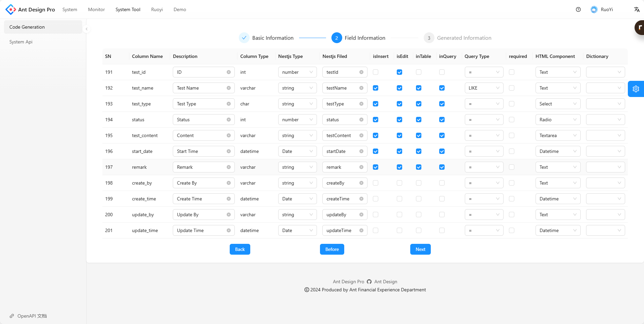Open Nestjs Type dropdown for start_date row
The height and width of the screenshot is (324, 644).
click(x=297, y=151)
